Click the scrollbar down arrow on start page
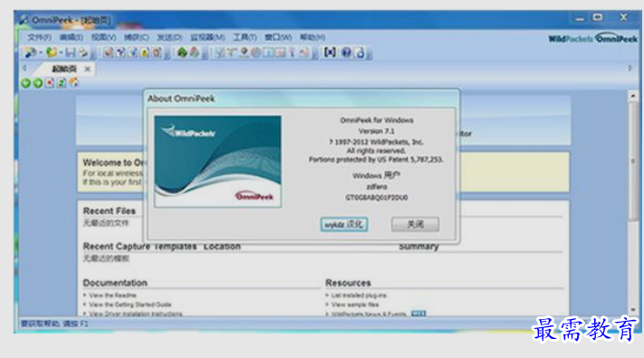Image resolution: width=644 pixels, height=358 pixels. click(x=633, y=309)
